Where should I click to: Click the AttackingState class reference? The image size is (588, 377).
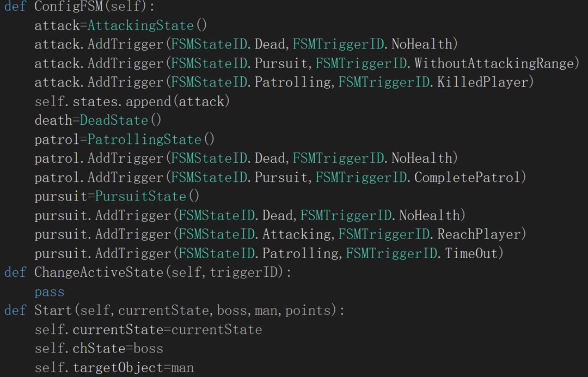point(140,26)
